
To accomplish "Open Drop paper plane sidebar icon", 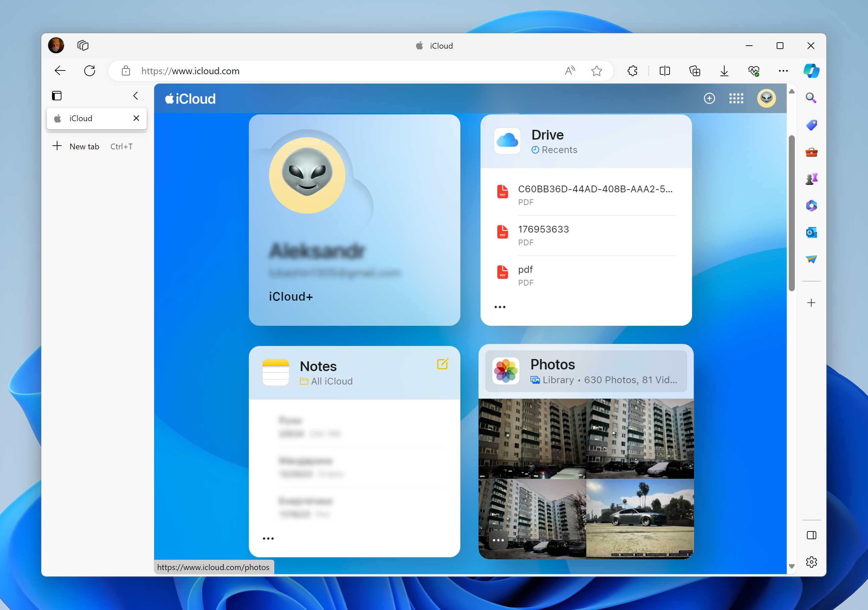I will [811, 259].
